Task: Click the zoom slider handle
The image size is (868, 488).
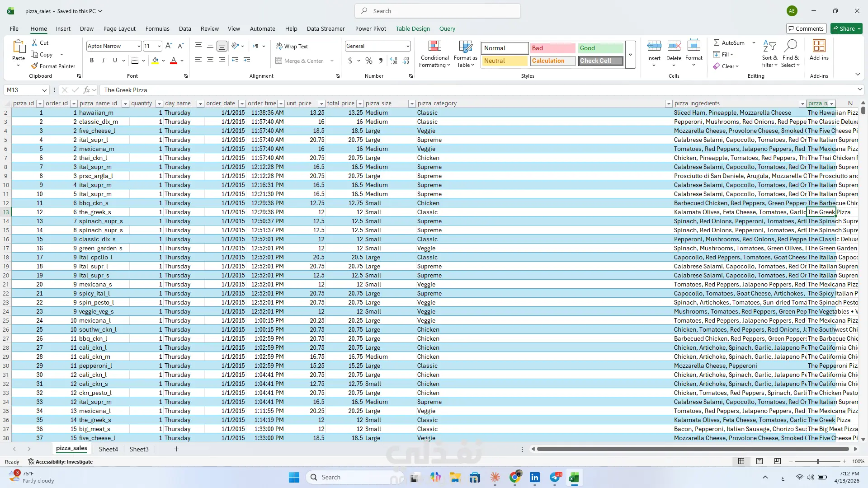Action: tap(817, 461)
